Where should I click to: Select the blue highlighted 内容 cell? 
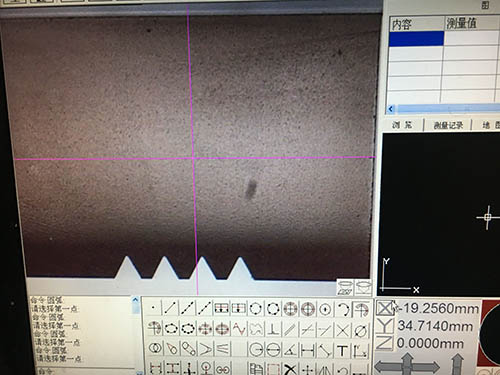pos(416,39)
